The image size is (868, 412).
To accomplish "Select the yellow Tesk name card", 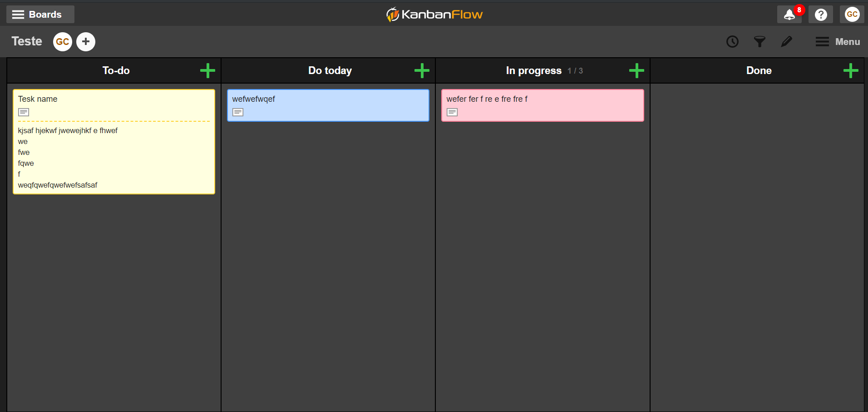I will point(113,142).
